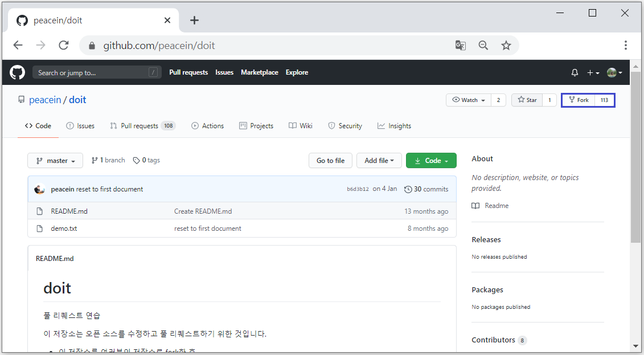This screenshot has height=355, width=644.
Task: Open Pull requests in top navigation
Action: (x=188, y=72)
